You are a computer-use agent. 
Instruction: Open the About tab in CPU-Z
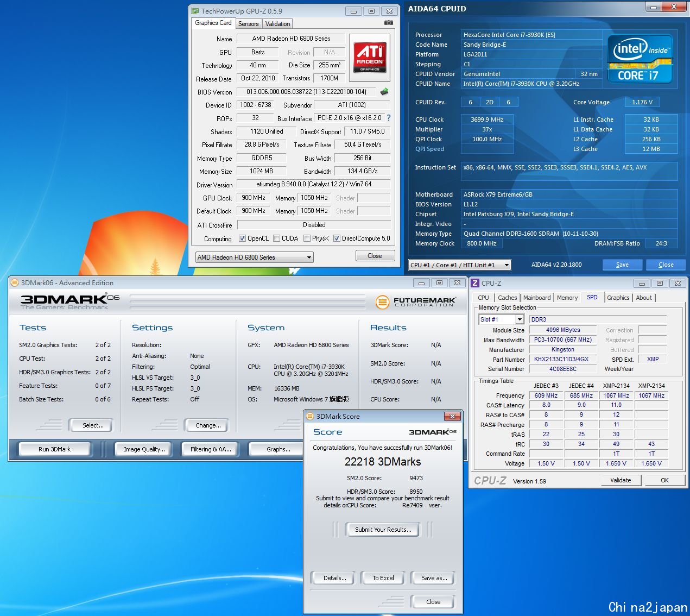pos(644,298)
